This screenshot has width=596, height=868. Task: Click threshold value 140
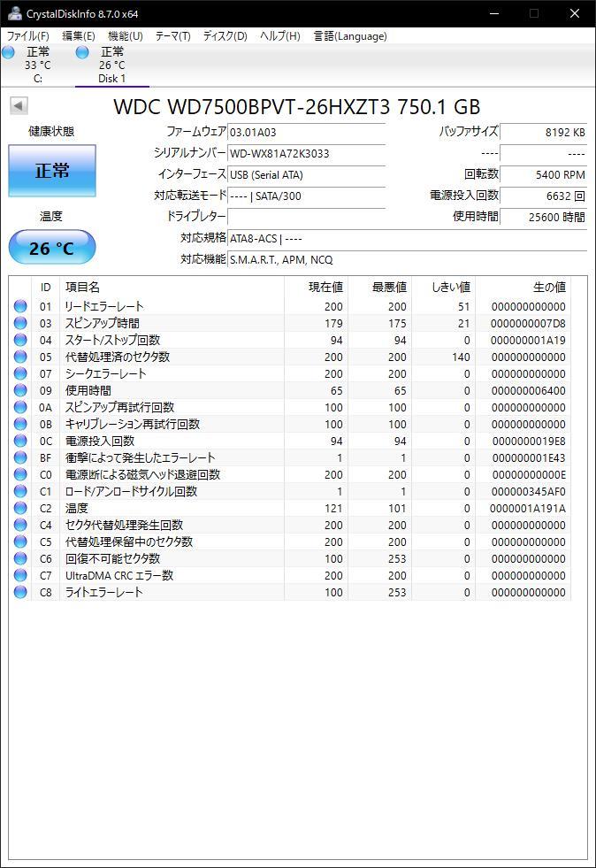point(461,357)
